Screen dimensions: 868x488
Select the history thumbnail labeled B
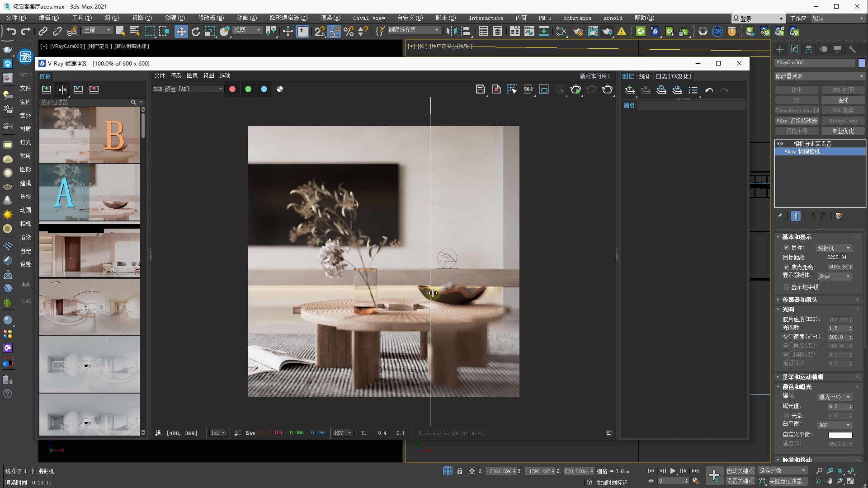(90, 135)
